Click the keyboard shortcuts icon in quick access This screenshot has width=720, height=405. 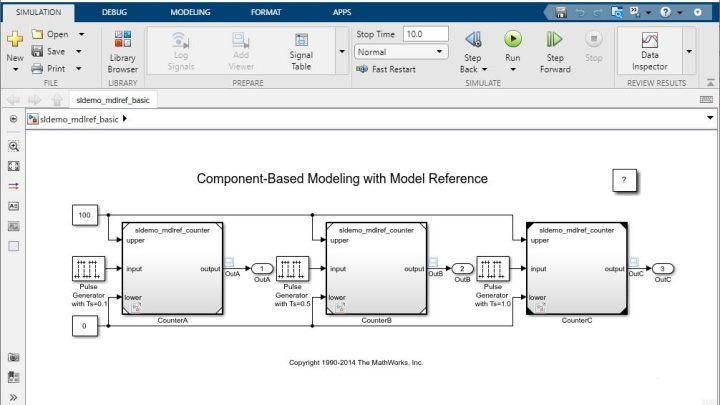point(635,12)
